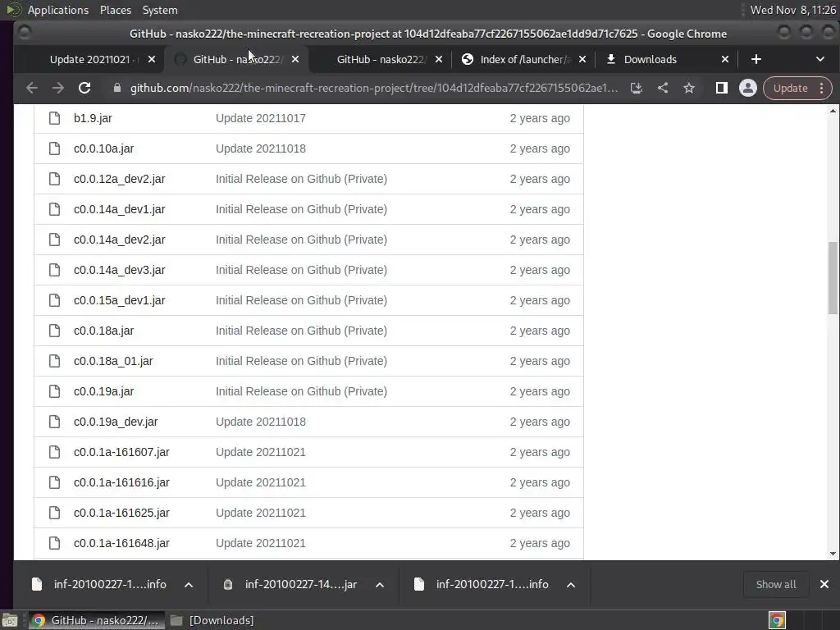This screenshot has height=630, width=840.
Task: Bookmark this page with the star icon
Action: (689, 88)
